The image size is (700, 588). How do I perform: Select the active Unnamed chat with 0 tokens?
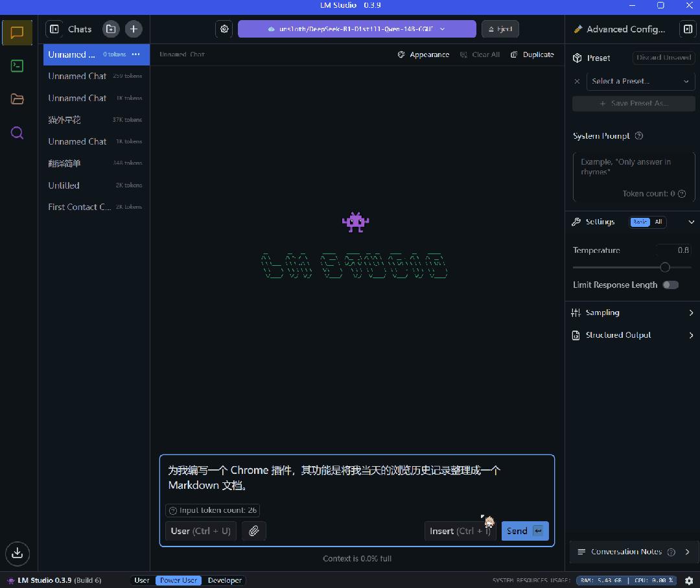[x=96, y=54]
